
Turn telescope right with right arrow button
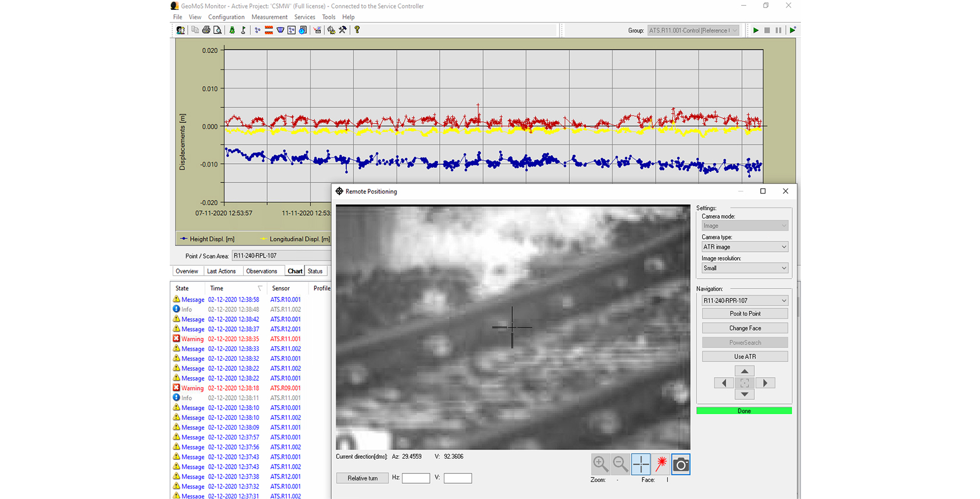point(765,383)
